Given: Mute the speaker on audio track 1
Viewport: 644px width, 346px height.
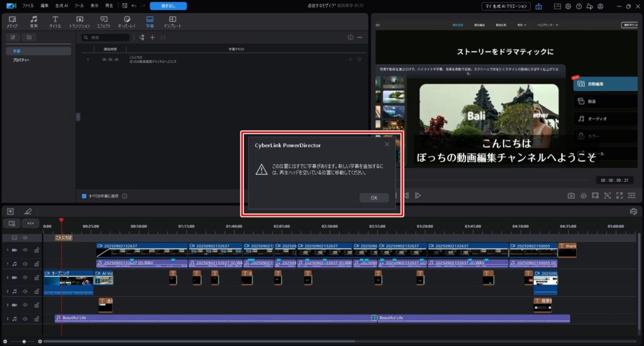Looking at the screenshot, I should (x=26, y=264).
